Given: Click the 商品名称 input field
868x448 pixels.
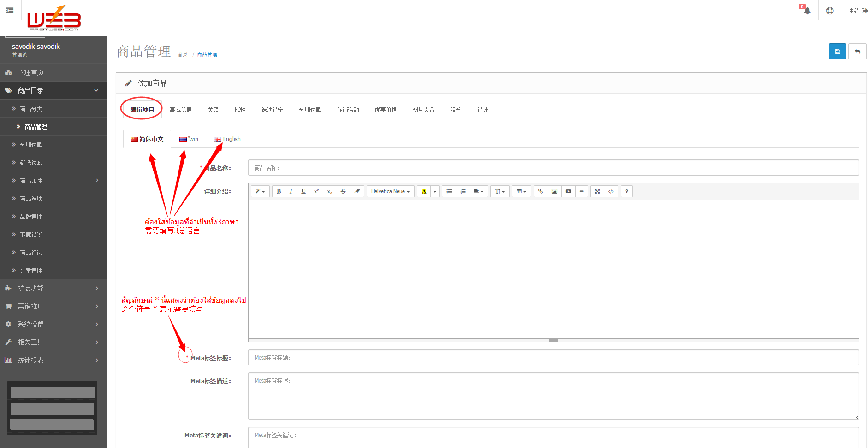Looking at the screenshot, I should click(553, 168).
